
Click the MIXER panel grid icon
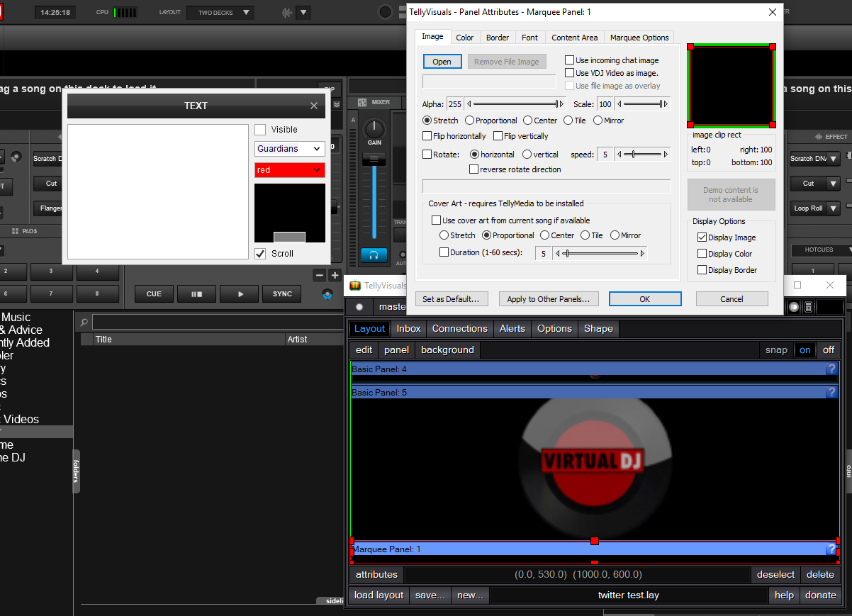tap(362, 103)
